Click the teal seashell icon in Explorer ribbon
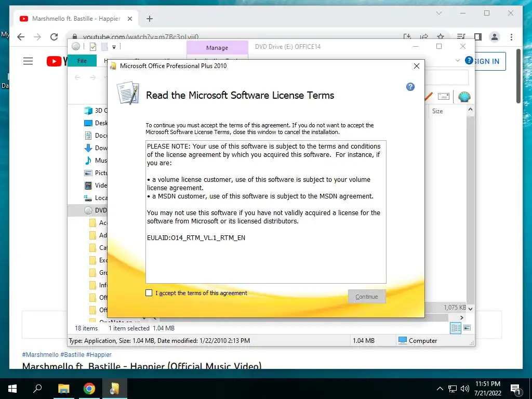The height and width of the screenshot is (399, 532). [x=464, y=97]
